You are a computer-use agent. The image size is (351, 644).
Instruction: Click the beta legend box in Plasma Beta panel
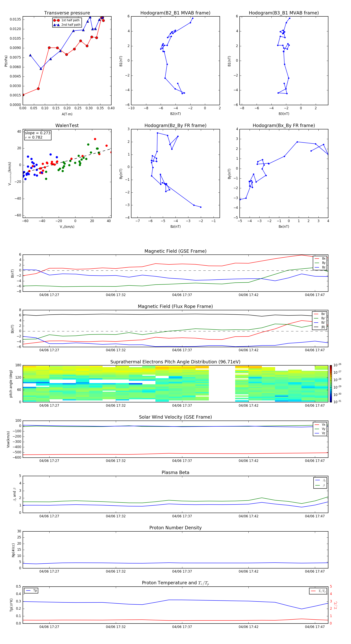[x=320, y=483]
